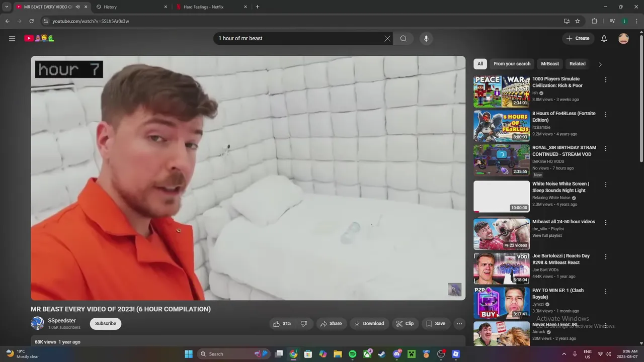
Task: Go back with the browser arrow
Action: (x=7, y=21)
